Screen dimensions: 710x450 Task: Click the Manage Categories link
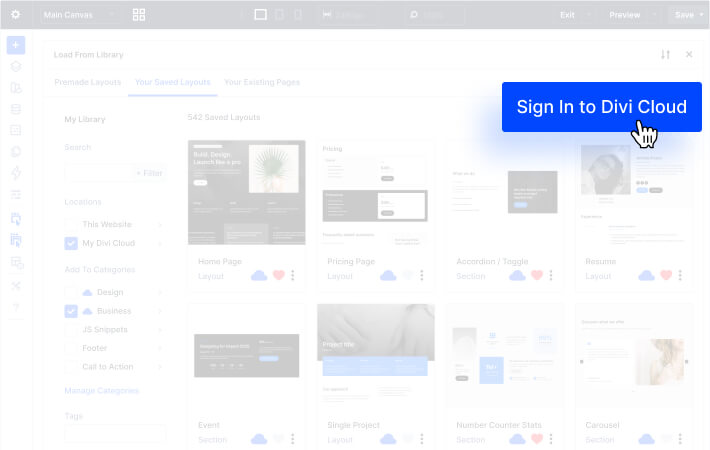(x=101, y=390)
